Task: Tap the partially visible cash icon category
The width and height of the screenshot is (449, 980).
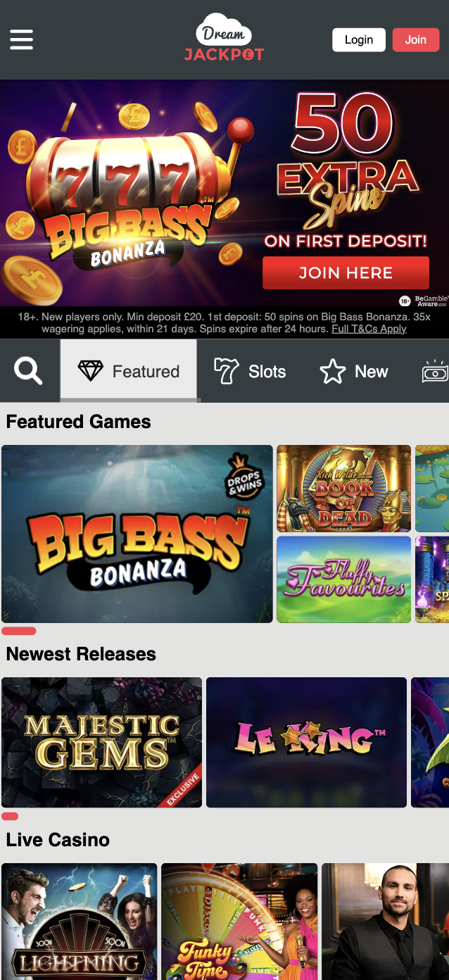Action: (436, 371)
